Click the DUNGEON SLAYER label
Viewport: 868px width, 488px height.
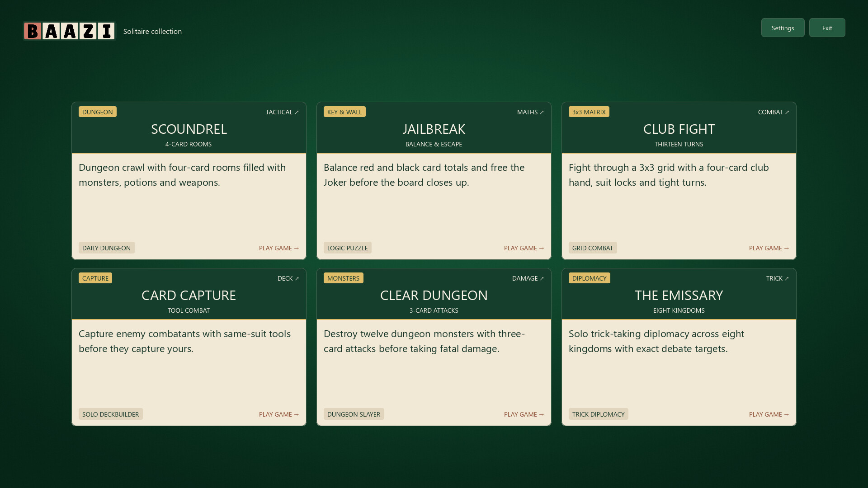354,414
